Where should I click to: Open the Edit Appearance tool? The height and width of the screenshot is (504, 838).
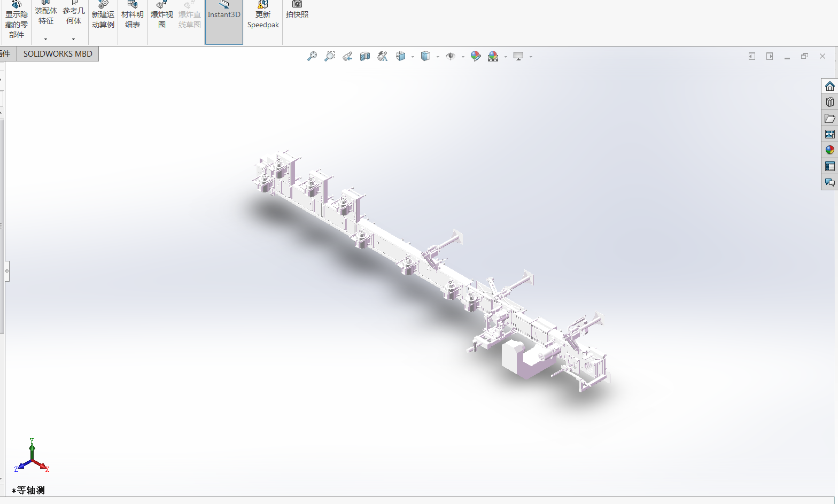click(476, 56)
